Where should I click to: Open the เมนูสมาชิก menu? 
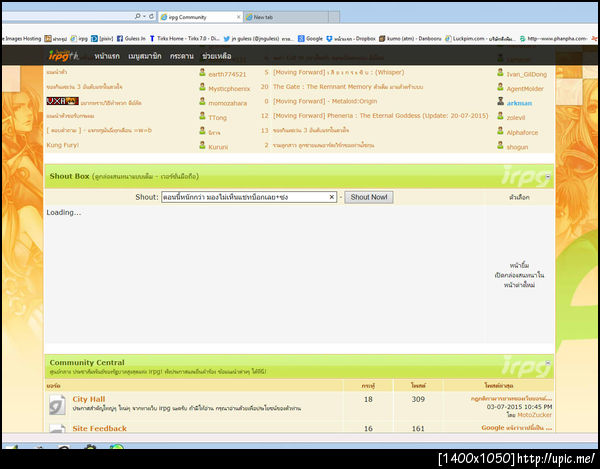(145, 56)
